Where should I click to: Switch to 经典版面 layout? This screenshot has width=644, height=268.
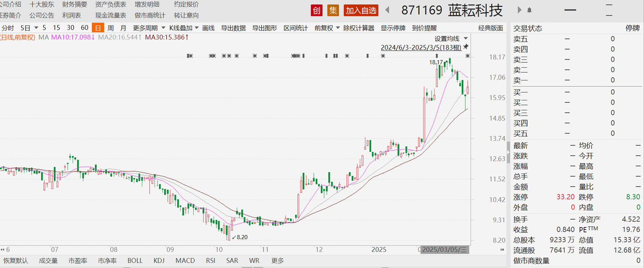[x=491, y=28]
